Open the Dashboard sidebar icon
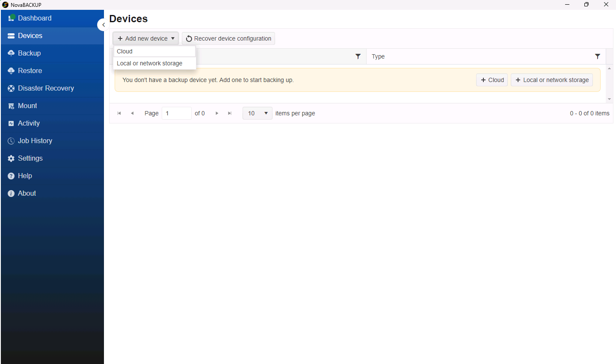Screen dimensions: 616x364 [12, 18]
